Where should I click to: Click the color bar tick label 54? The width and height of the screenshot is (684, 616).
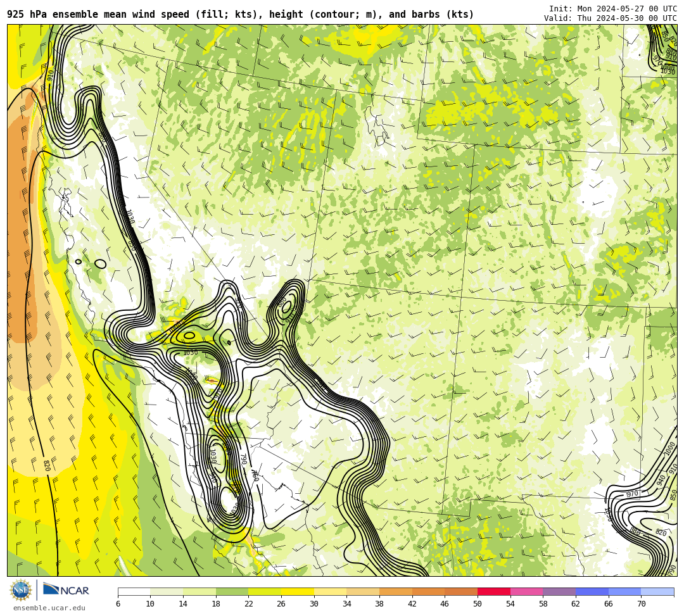(x=510, y=604)
